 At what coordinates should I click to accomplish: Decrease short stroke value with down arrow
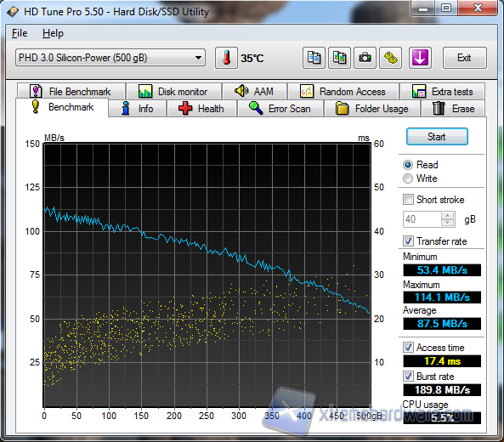[447, 223]
